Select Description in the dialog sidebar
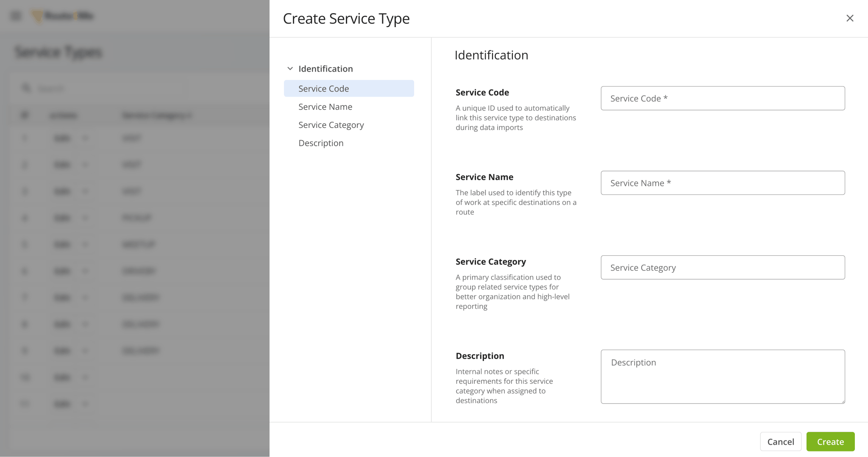The height and width of the screenshot is (457, 868). point(321,143)
